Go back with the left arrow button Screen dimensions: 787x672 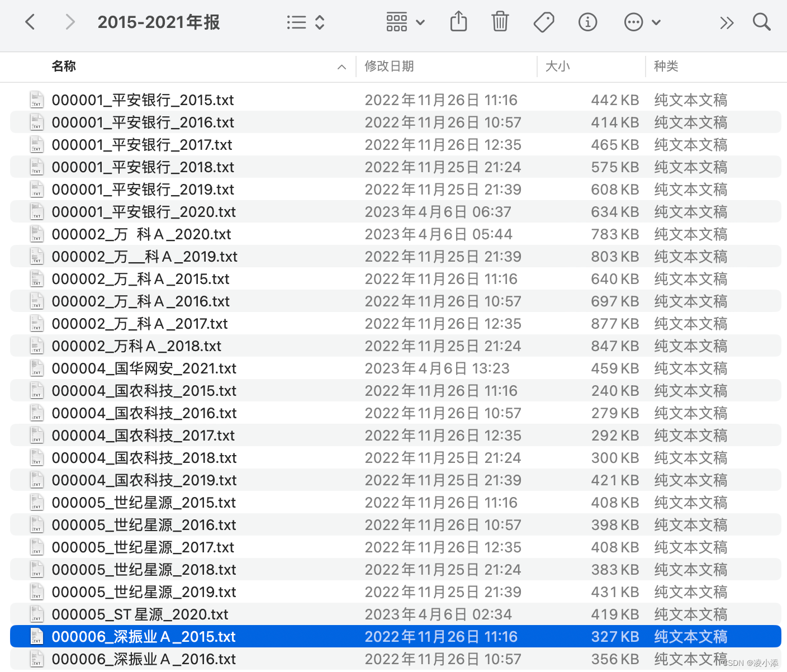click(31, 22)
